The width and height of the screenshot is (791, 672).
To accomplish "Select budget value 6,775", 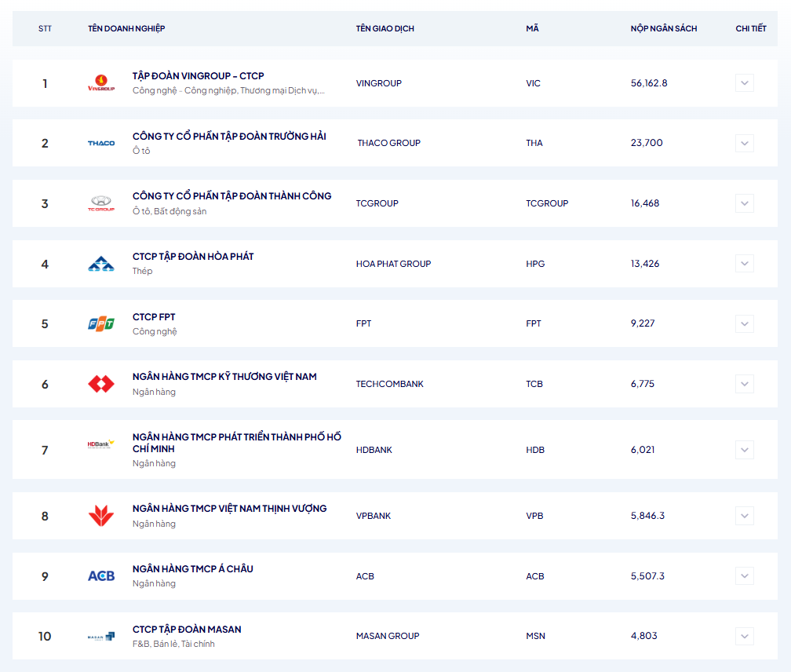I will pos(642,384).
